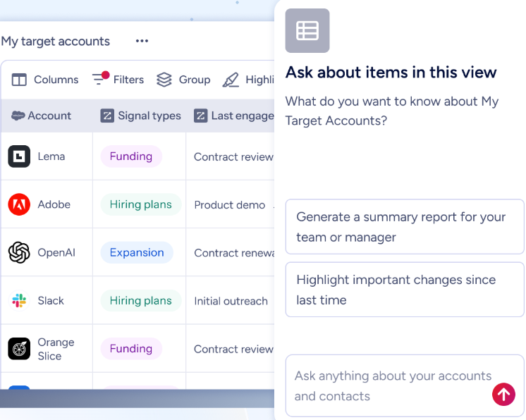The width and height of the screenshot is (526, 420).
Task: Open the three-dot menu beside My target accounts
Action: point(142,41)
